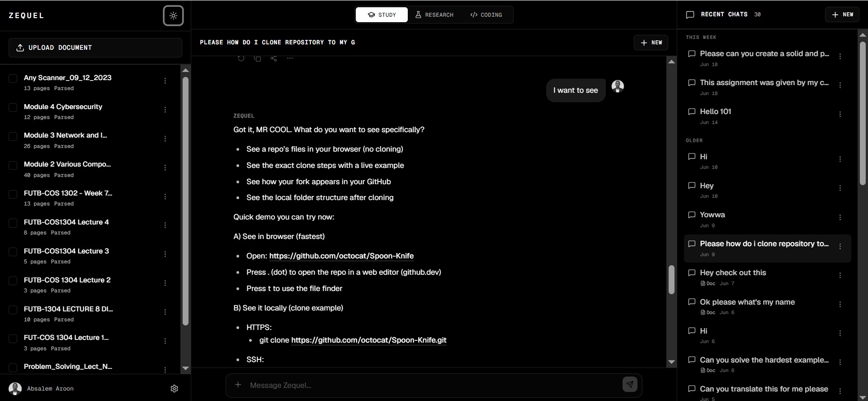Open the more options ellipsis above message
Viewport: 868px width, 401px height.
290,58
